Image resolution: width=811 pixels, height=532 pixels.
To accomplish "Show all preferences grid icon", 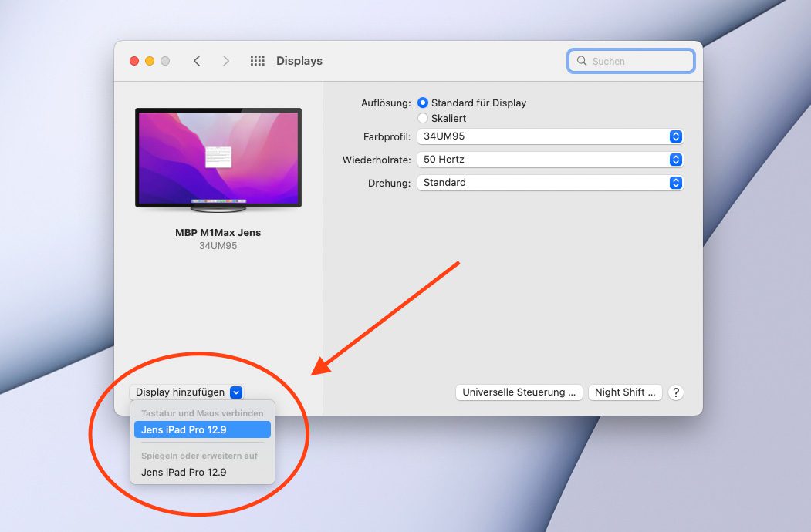I will (258, 61).
